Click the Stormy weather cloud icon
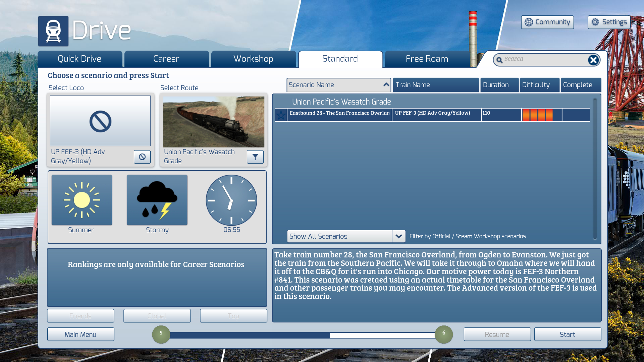The image size is (644, 362). point(157,200)
